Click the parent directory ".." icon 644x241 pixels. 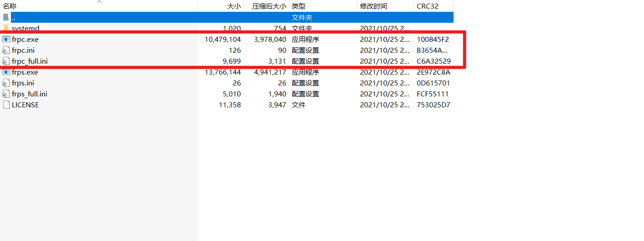coord(6,18)
